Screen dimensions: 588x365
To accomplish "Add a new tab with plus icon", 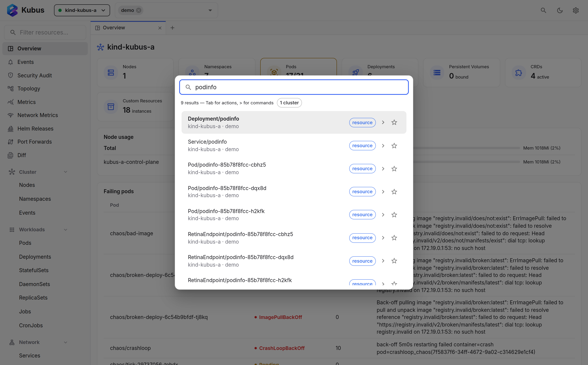I will tap(172, 28).
